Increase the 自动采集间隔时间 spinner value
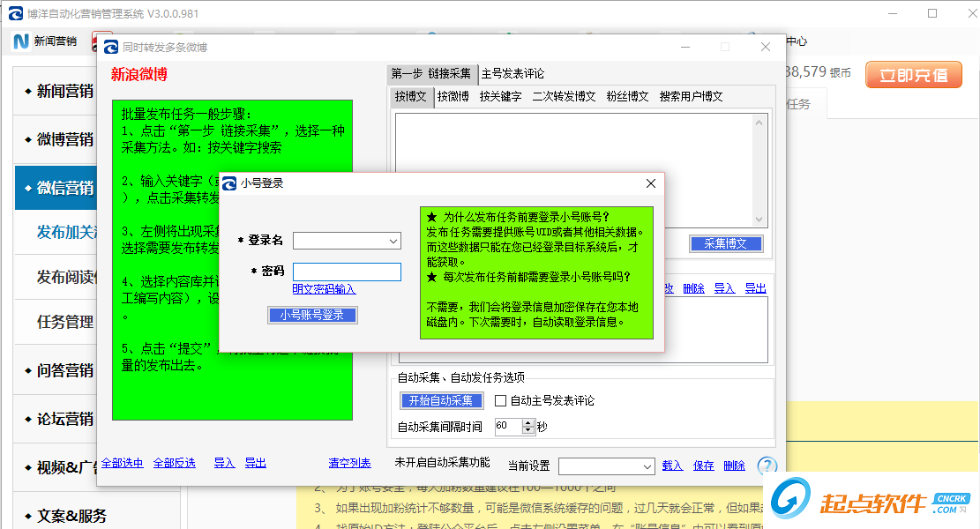The width and height of the screenshot is (980, 529). click(x=528, y=423)
